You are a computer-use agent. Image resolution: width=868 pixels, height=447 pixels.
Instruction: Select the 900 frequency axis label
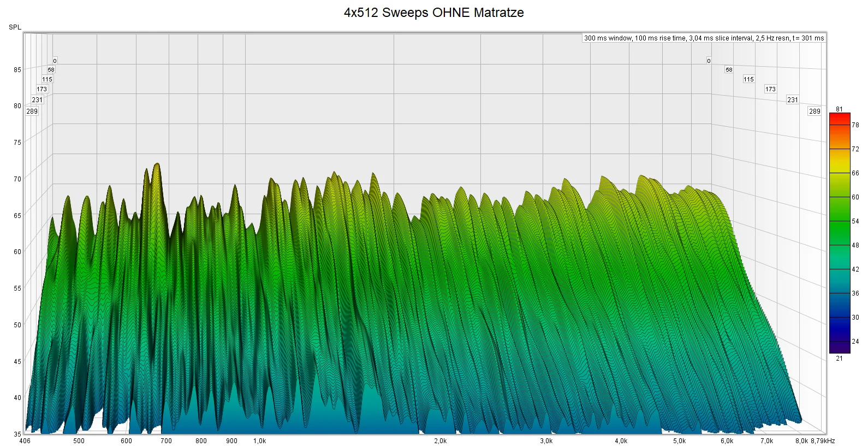[231, 441]
